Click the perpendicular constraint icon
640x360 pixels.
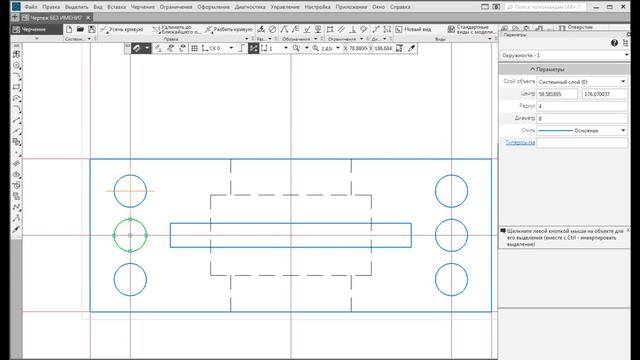click(x=353, y=29)
